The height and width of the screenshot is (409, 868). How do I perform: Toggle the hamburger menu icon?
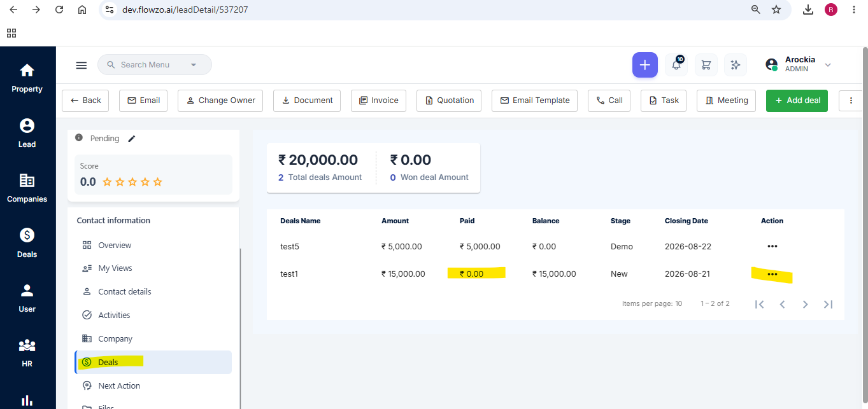(81, 65)
